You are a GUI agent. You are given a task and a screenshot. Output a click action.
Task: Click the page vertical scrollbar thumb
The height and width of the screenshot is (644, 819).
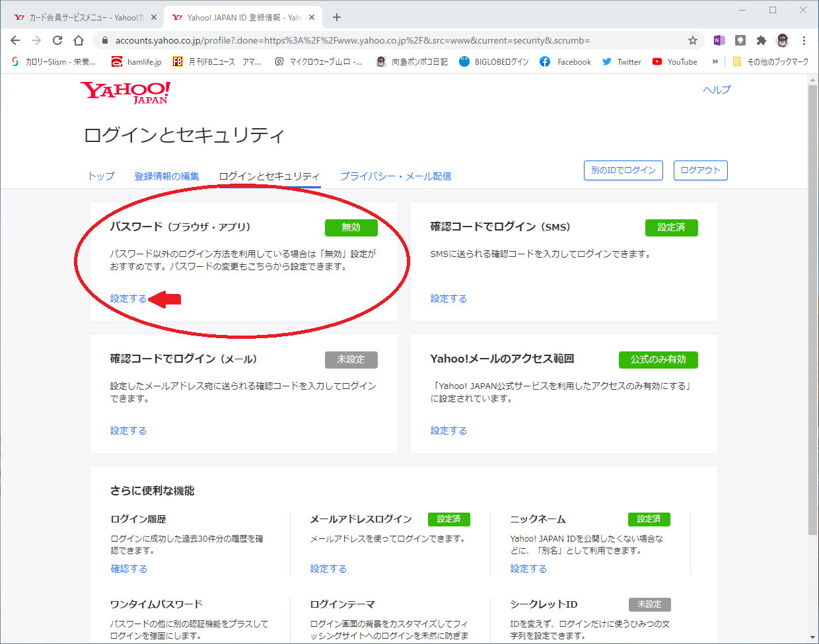pos(812,309)
